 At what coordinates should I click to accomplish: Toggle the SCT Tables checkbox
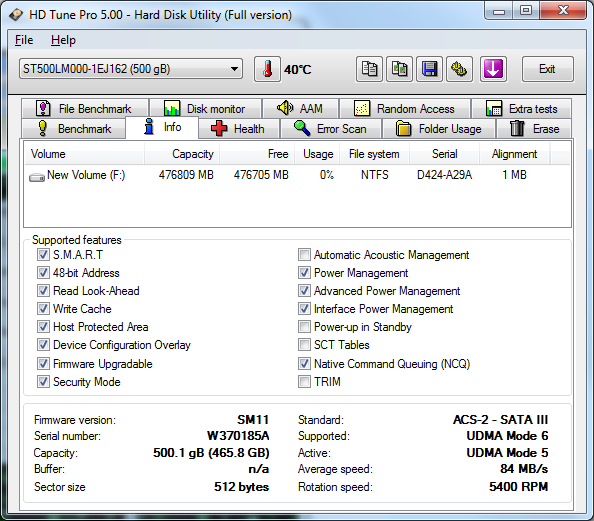coord(304,345)
